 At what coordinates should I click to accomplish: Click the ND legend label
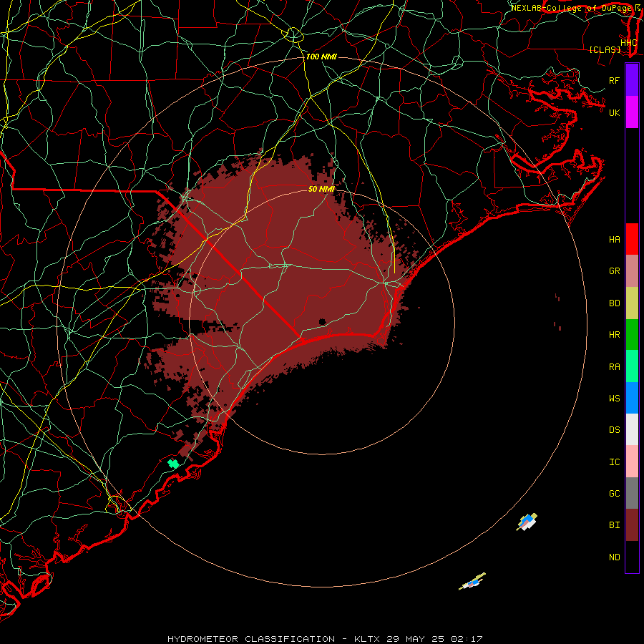[614, 557]
